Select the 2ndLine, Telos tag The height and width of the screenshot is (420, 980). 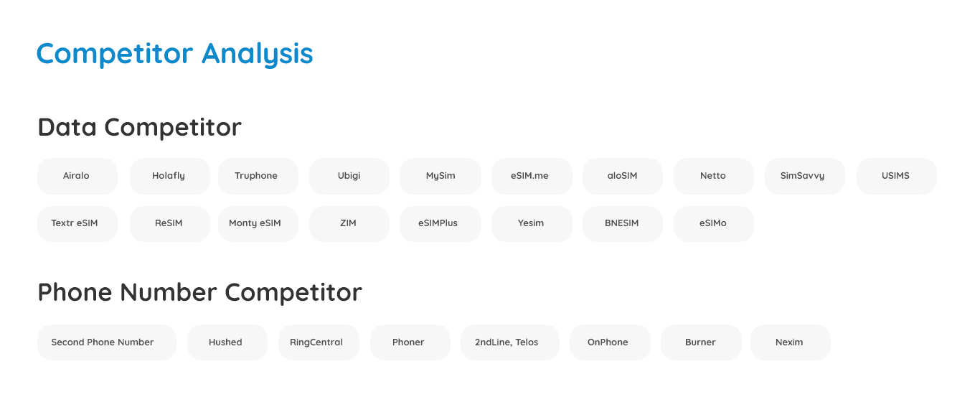point(507,342)
